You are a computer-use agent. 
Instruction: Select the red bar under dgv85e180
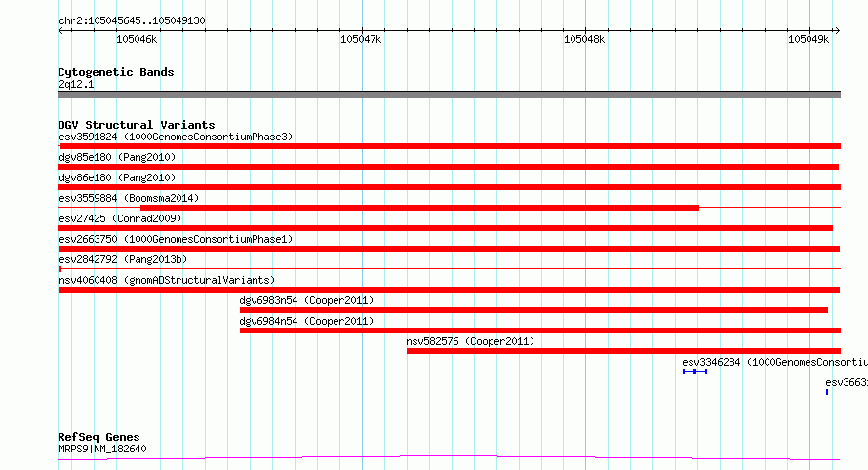[x=449, y=167]
